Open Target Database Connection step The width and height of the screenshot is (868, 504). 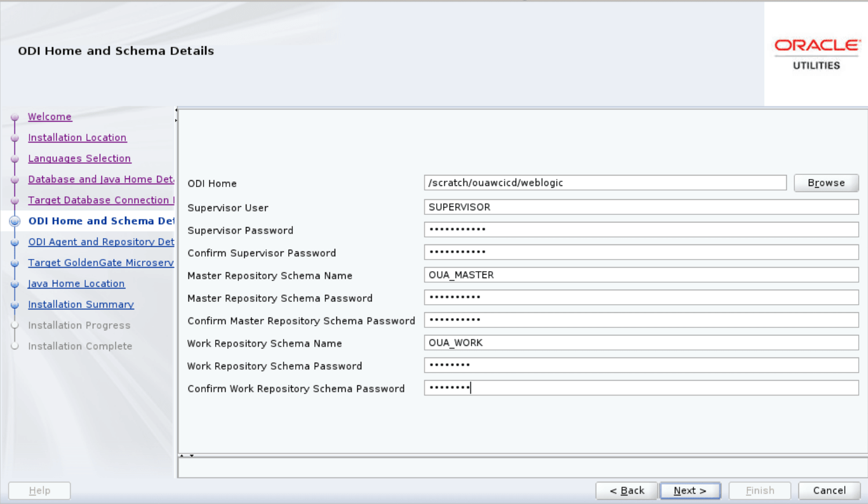coord(101,200)
